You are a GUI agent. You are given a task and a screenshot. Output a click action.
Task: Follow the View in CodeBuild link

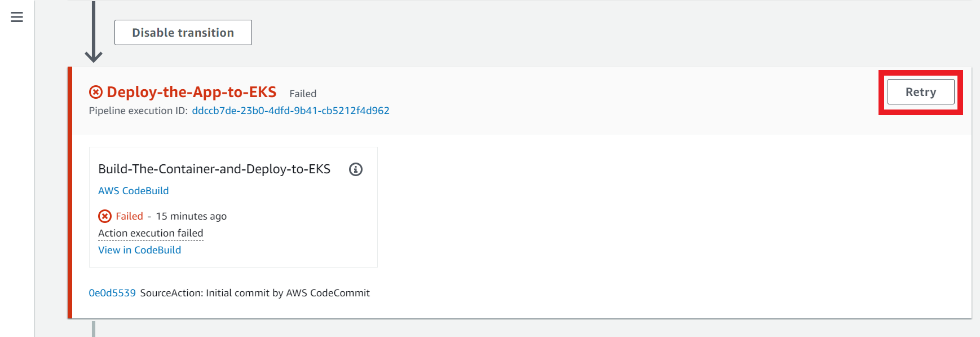pos(140,250)
